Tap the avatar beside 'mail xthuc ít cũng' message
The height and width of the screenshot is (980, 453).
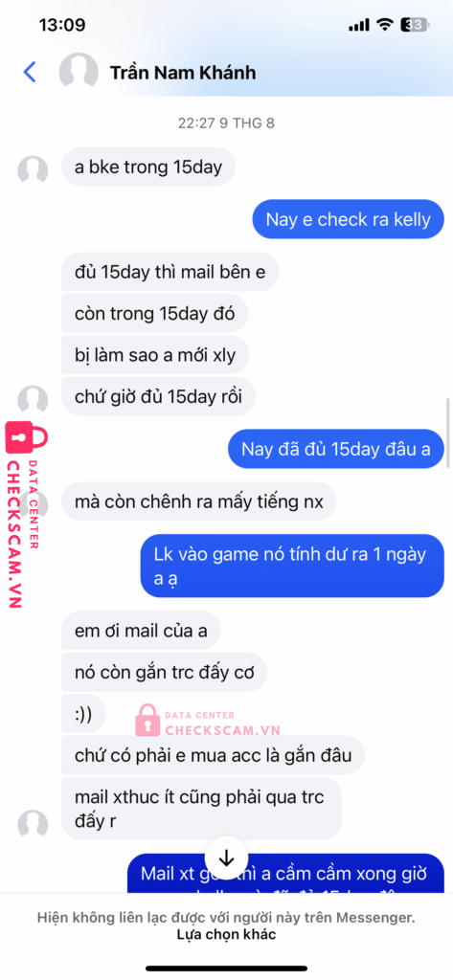point(33,825)
